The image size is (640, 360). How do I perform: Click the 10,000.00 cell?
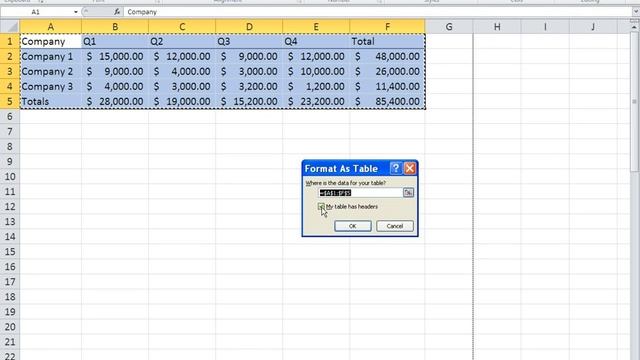coord(316,71)
